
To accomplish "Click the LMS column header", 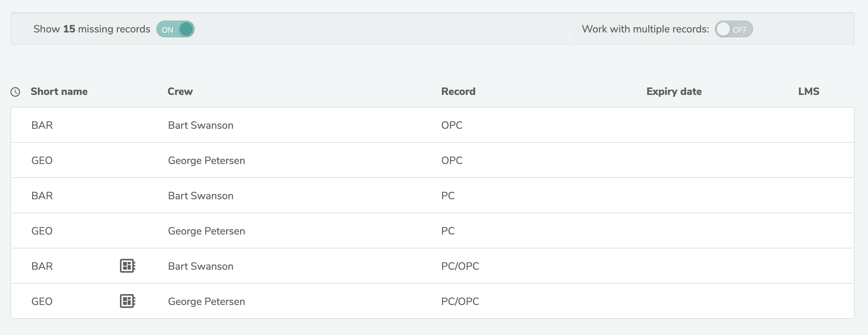I will coord(808,91).
